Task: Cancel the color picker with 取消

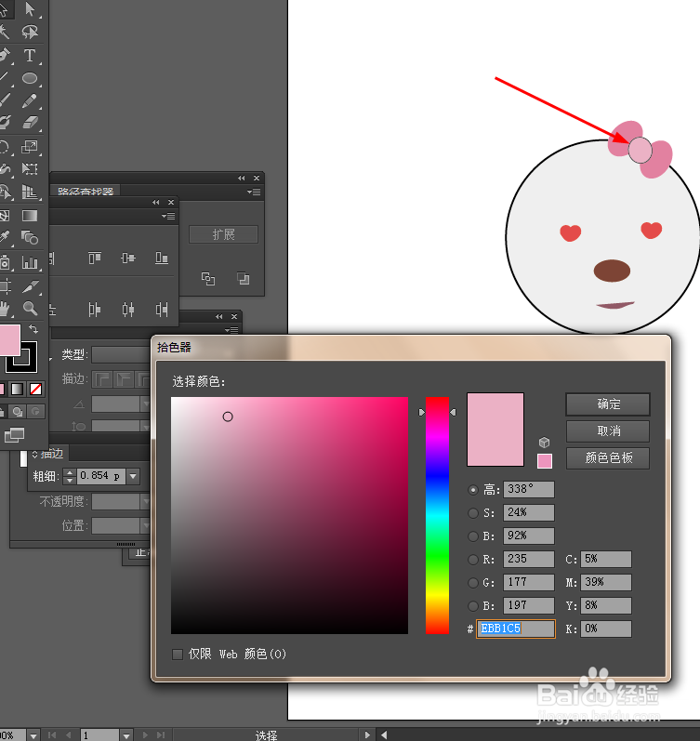Action: pyautogui.click(x=608, y=431)
